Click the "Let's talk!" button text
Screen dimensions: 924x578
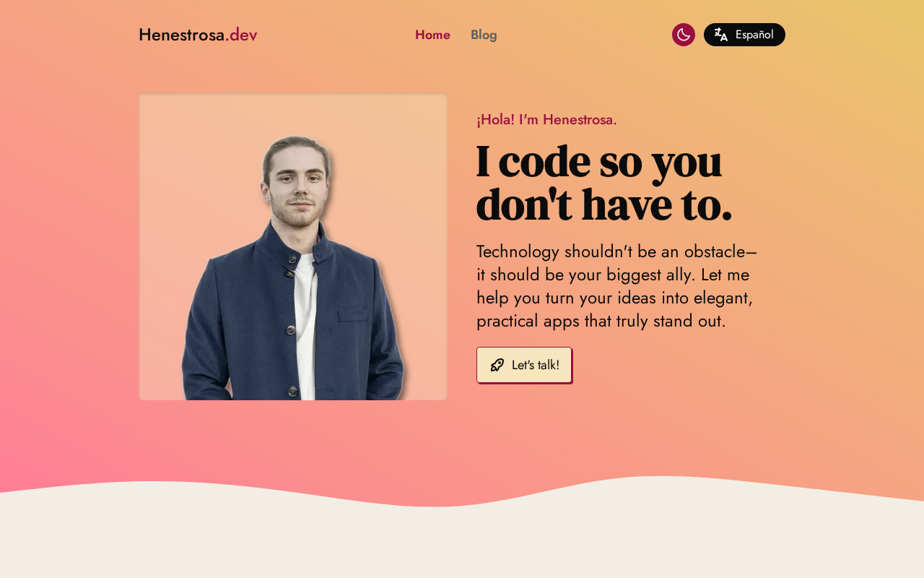535,365
